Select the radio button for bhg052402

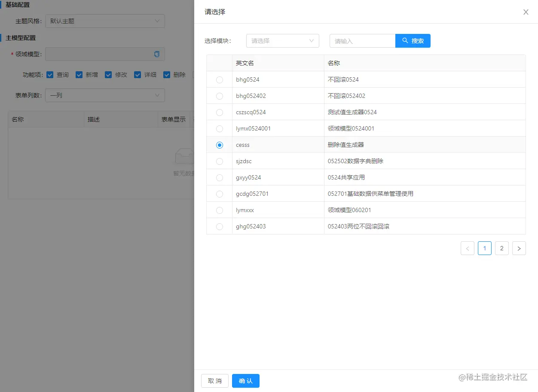[220, 96]
